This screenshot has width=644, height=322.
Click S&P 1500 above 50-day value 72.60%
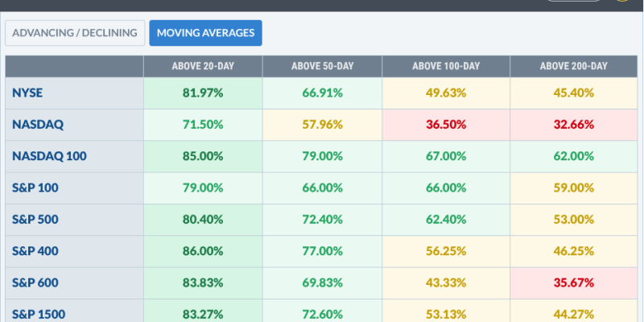coord(323,315)
